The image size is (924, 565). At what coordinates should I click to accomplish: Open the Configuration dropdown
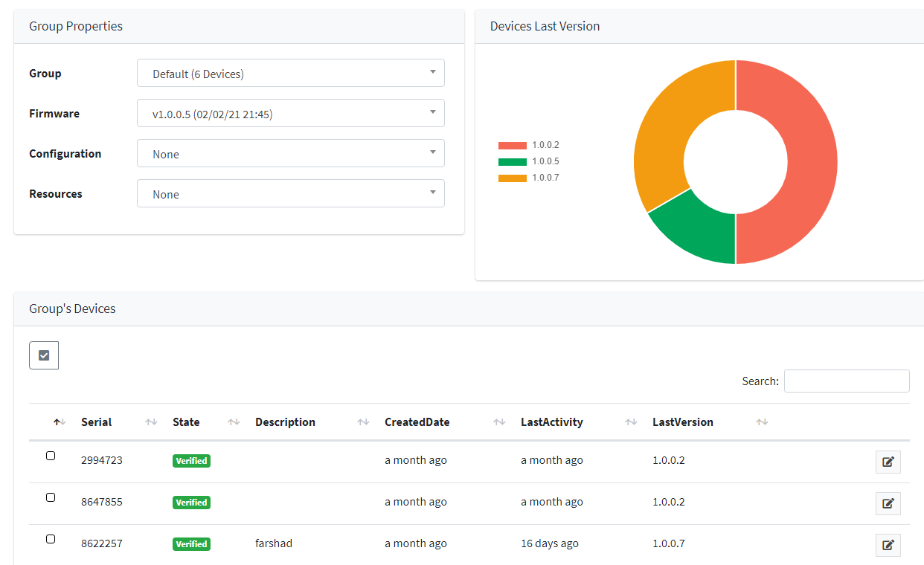coord(291,154)
